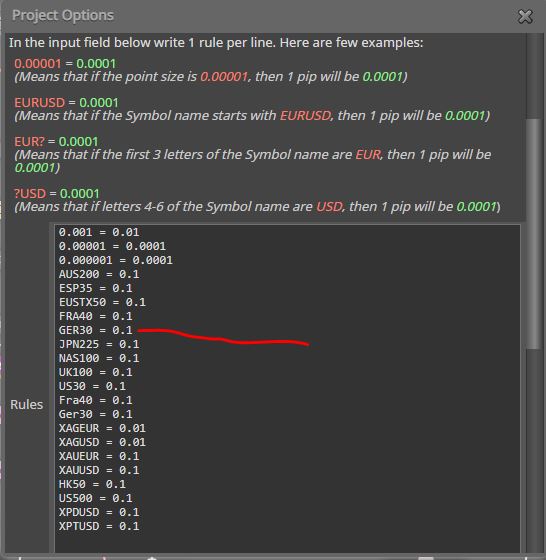
Task: Click the 'UK100 = 0.1' rule line
Action: (95, 372)
